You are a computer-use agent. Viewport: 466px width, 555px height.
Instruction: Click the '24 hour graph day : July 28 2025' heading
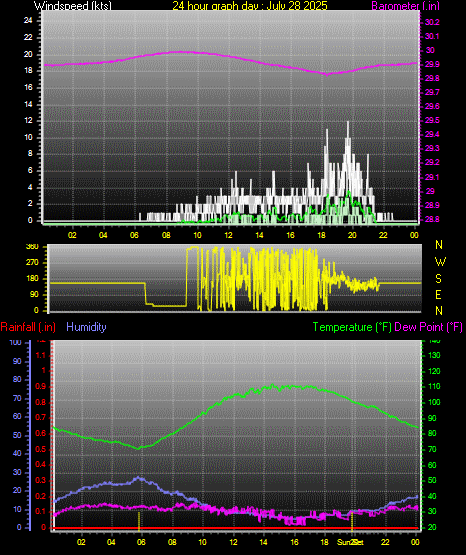click(x=250, y=5)
